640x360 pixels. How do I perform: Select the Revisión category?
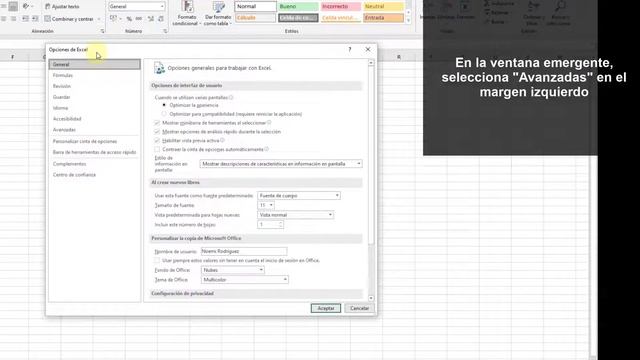(x=94, y=86)
